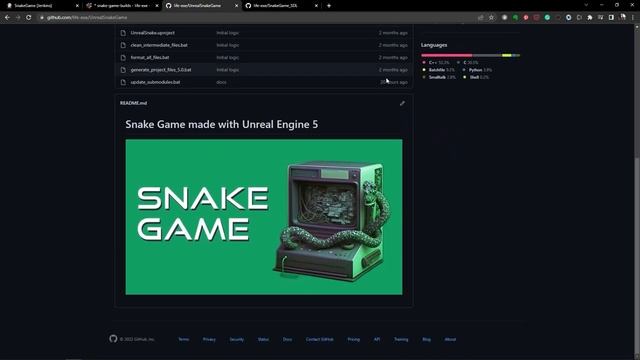Click the Python language entry

(x=477, y=70)
